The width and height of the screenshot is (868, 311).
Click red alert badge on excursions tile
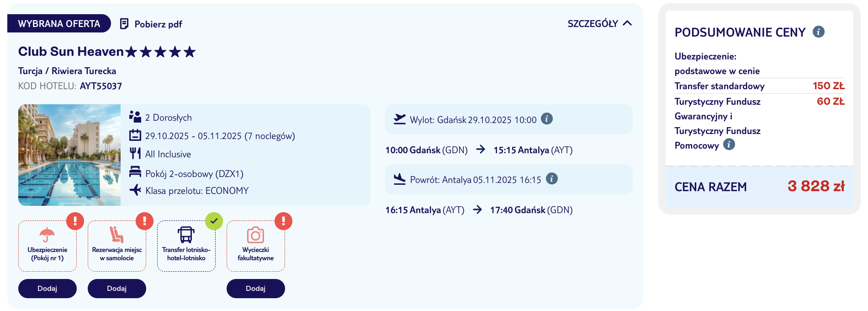click(283, 221)
